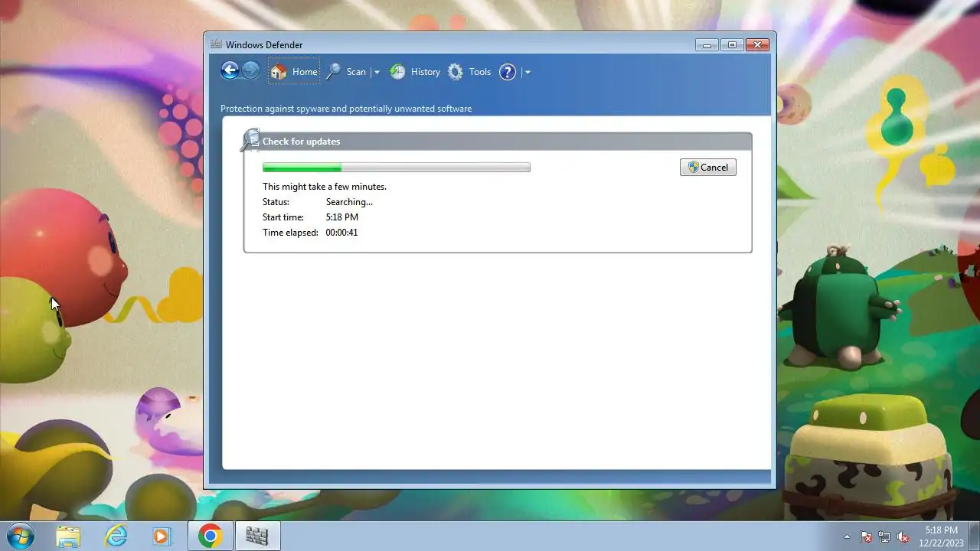Open the Tools gear page
980x551 pixels.
pos(469,72)
